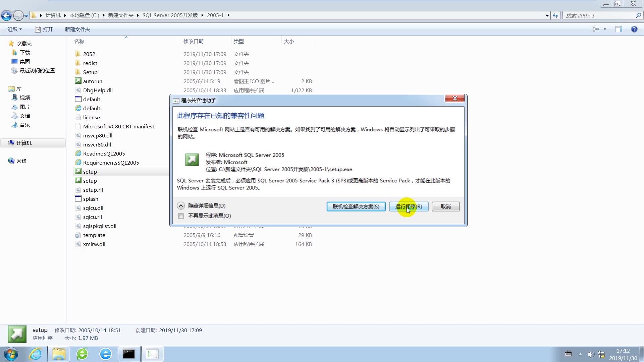
Task: Open the 组织 menu
Action: click(14, 29)
